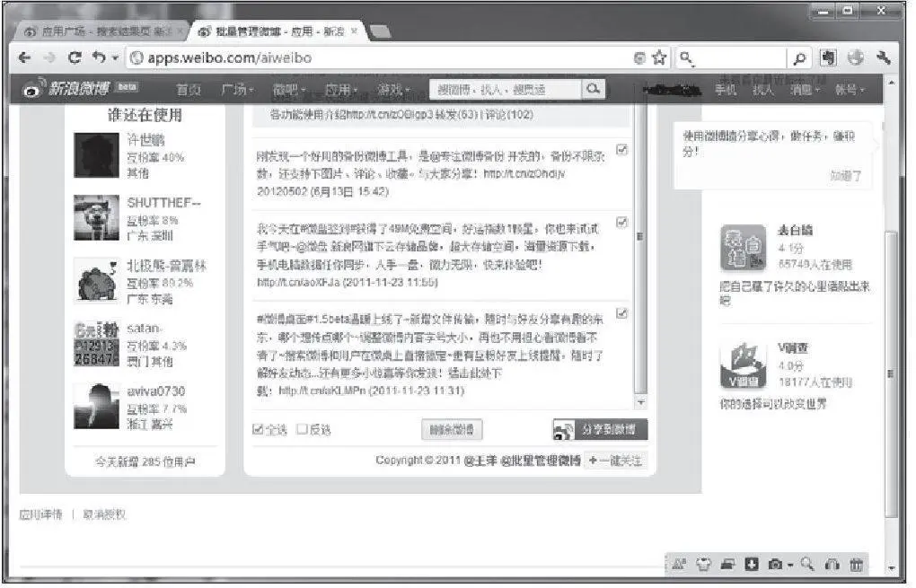Open the wrench settings menu

coord(883,58)
